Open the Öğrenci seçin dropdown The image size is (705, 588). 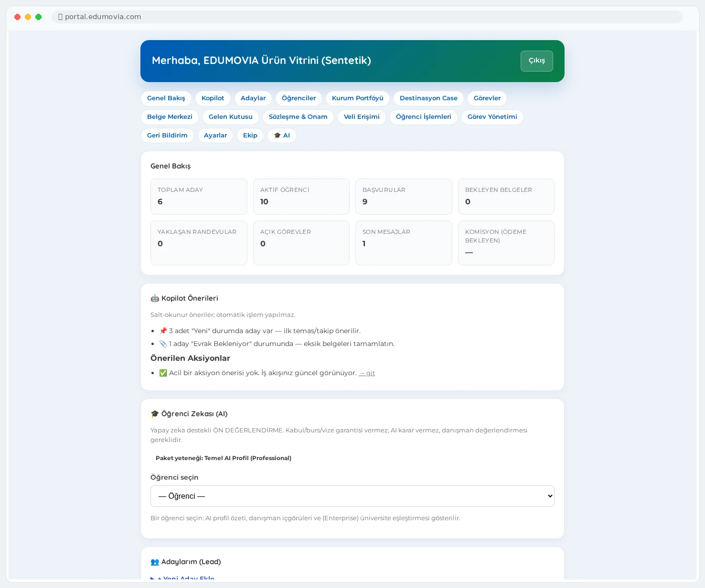[352, 496]
